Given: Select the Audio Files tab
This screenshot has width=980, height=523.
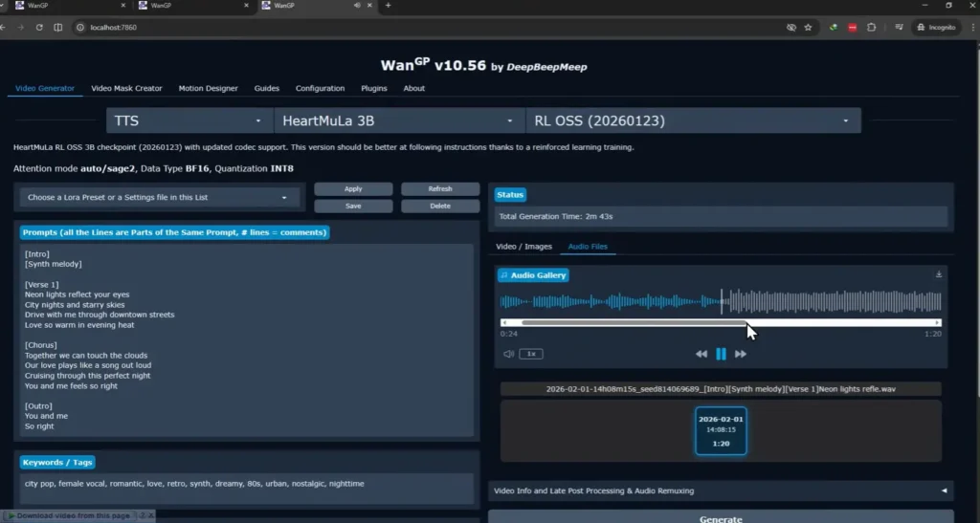Looking at the screenshot, I should point(588,247).
